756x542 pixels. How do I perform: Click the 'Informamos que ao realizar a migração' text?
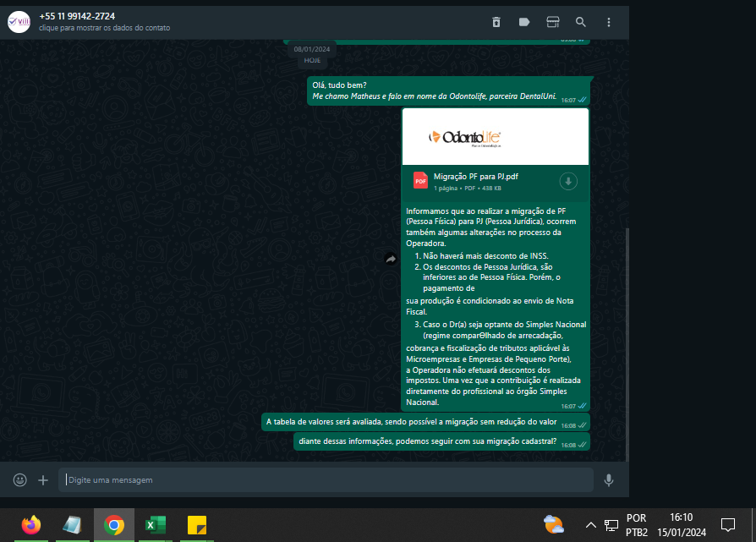(490, 227)
